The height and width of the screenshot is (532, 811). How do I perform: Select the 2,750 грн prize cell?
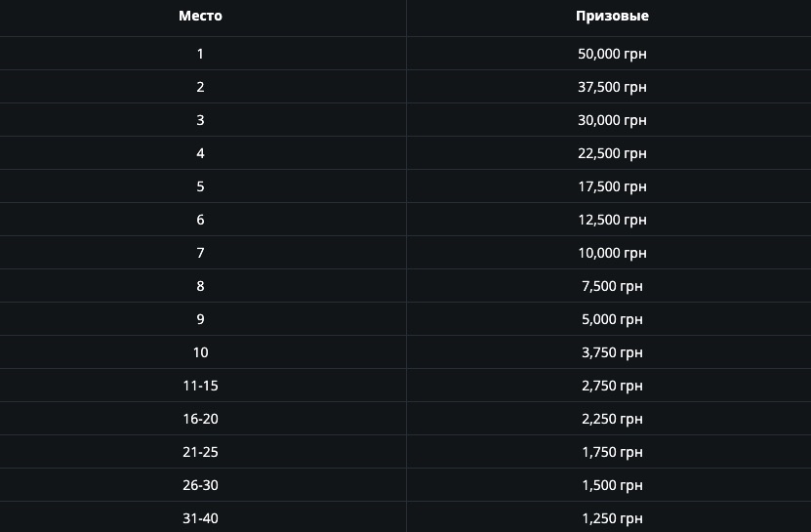[612, 386]
